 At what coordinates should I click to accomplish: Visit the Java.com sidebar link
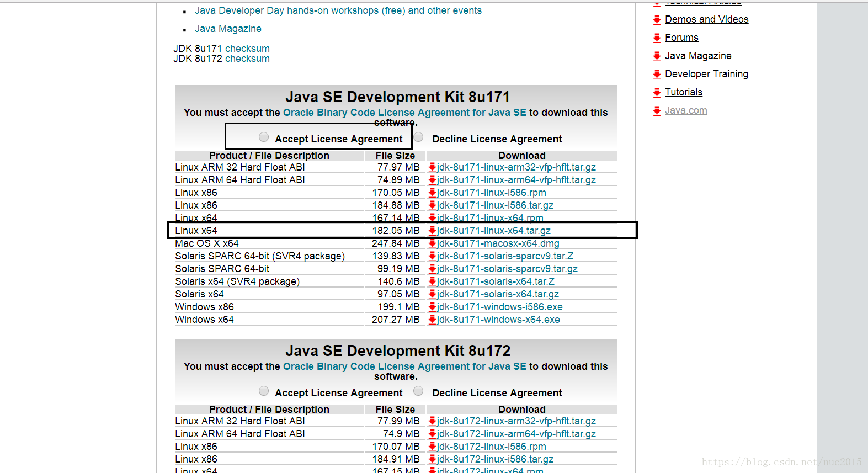686,110
